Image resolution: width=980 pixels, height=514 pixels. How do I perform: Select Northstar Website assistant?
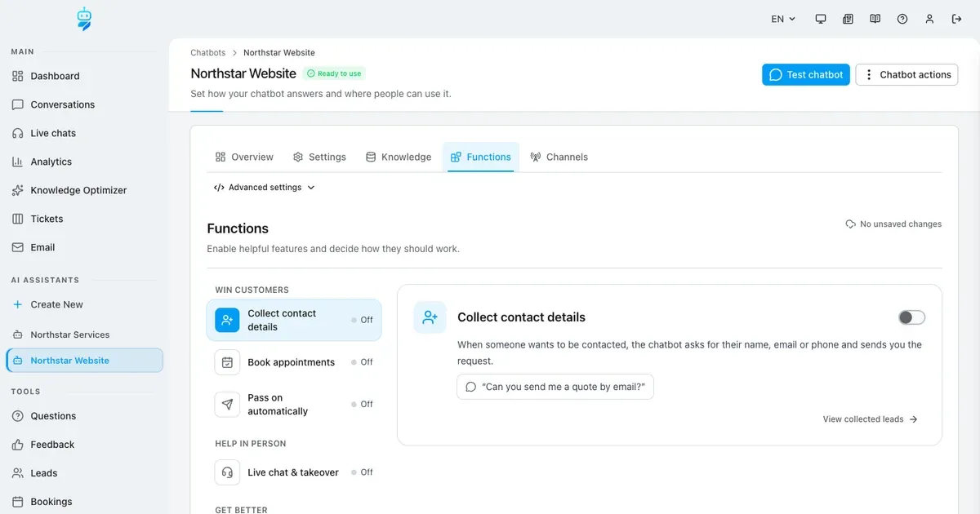[x=84, y=360]
